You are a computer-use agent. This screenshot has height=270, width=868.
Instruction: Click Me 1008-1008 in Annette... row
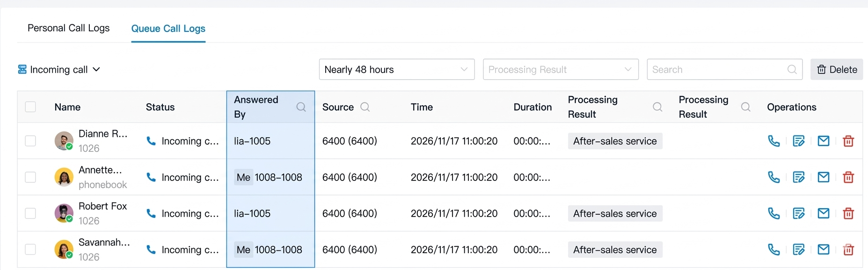click(x=268, y=177)
